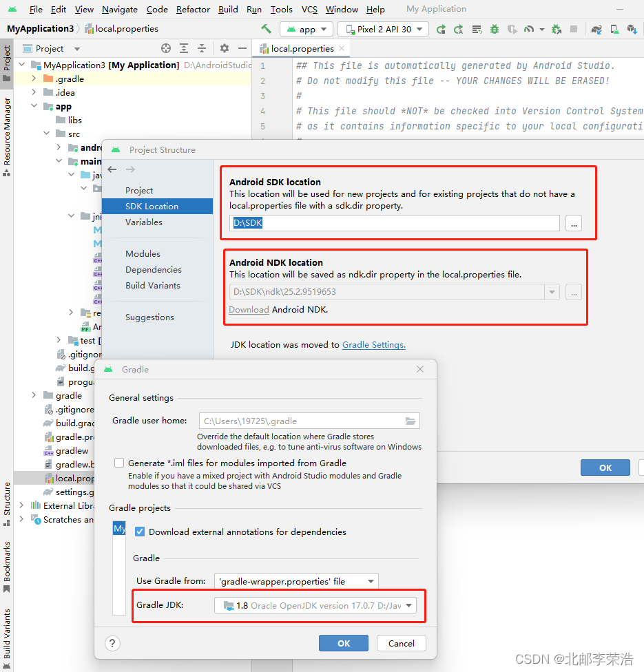Switch to the Refactor menu
Image resolution: width=644 pixels, height=672 pixels.
[193, 10]
